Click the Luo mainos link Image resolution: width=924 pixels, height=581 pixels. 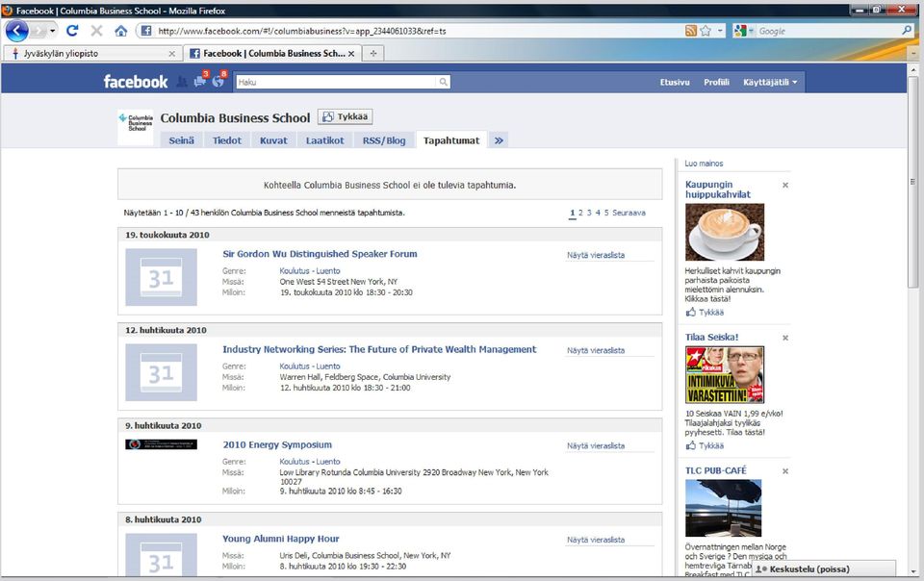tap(704, 164)
